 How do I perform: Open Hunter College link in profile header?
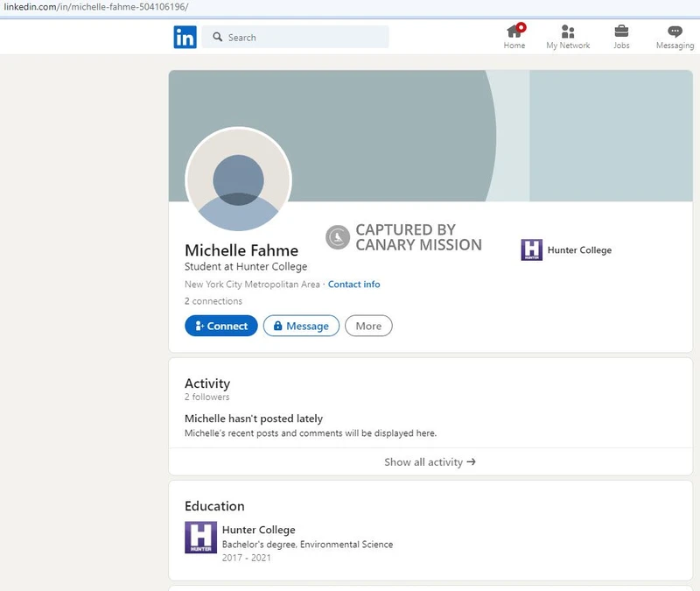pyautogui.click(x=579, y=250)
